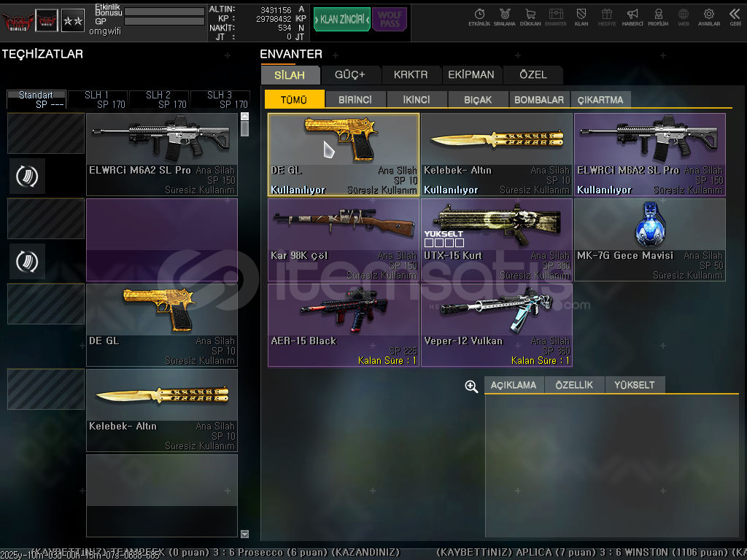The height and width of the screenshot is (560, 747).
Task: Select DE GL in the inventory grid
Action: pos(344,155)
